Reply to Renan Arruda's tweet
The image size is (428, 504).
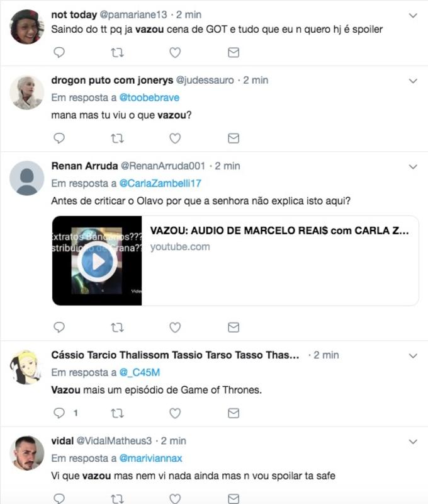tap(59, 327)
